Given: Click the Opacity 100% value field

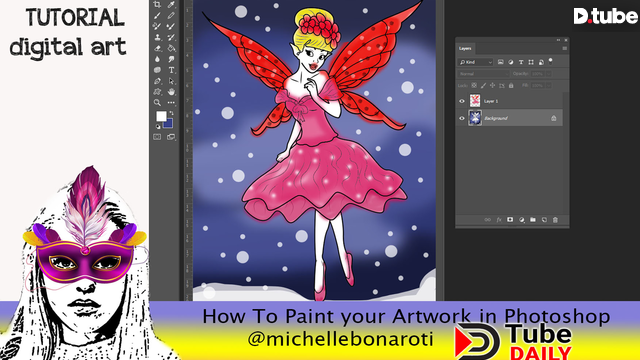Looking at the screenshot, I should coord(538,74).
